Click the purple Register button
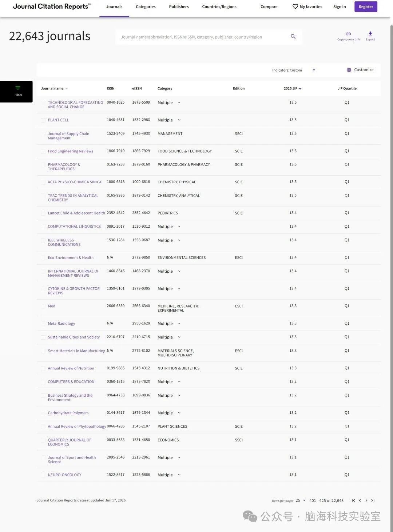The width and height of the screenshot is (393, 532). tap(366, 7)
